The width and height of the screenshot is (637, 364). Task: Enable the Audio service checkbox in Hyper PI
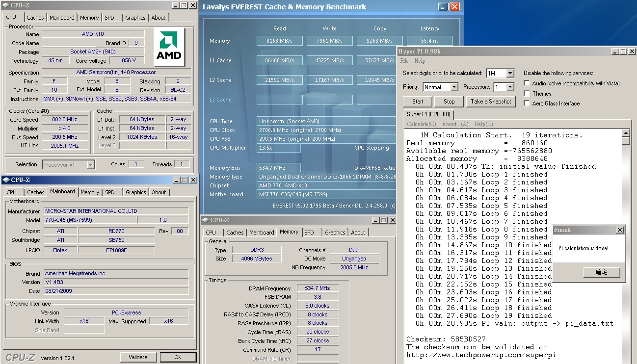tap(527, 83)
